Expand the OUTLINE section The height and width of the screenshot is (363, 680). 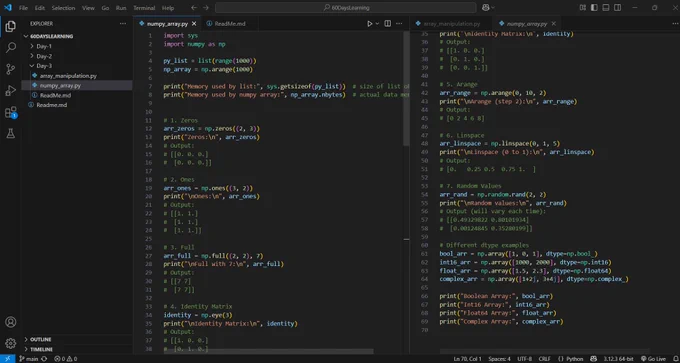pyautogui.click(x=40, y=340)
